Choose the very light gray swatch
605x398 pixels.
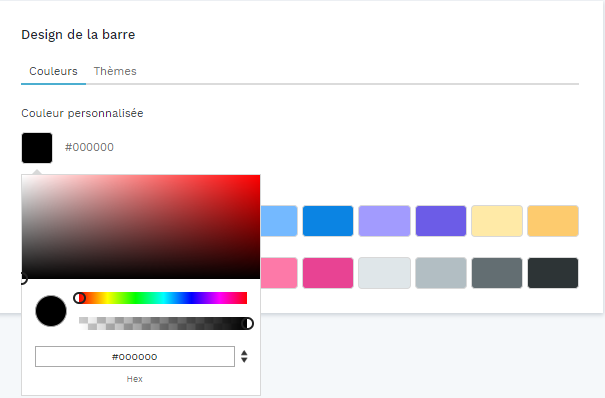tap(384, 273)
